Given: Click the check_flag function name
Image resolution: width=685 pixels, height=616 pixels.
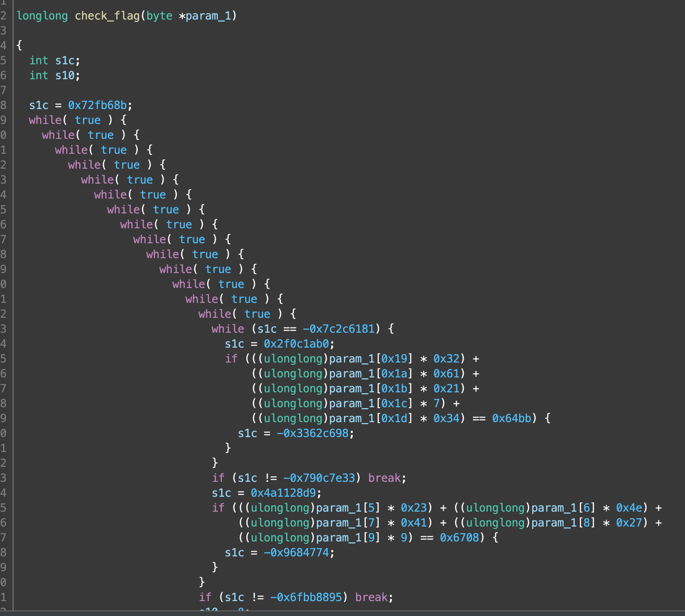Looking at the screenshot, I should click(107, 16).
